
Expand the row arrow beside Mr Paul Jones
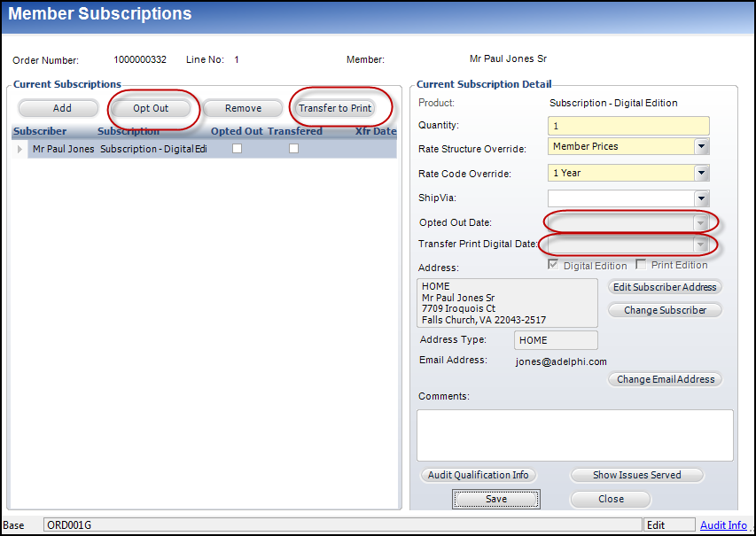pos(20,150)
